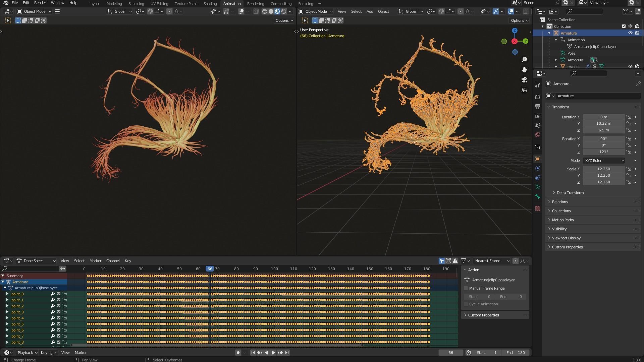
Task: Open the Render properties tab icon
Action: [538, 97]
